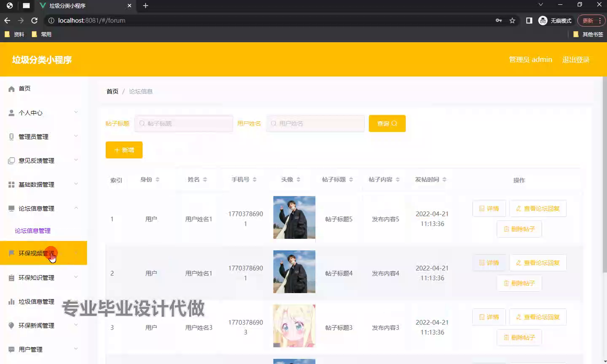Click 退出登录 logout link
This screenshot has height=364, width=607.
576,59
